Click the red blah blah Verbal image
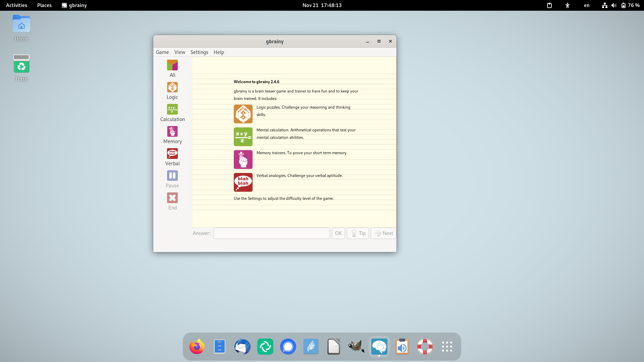The image size is (644, 362). 243,182
